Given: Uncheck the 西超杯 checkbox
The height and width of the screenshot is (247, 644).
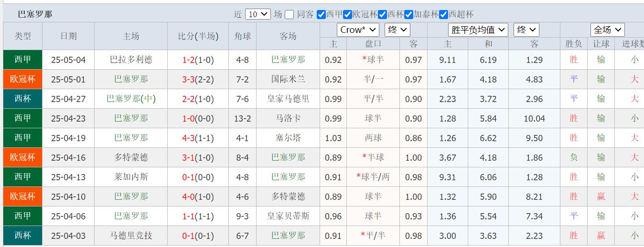Looking at the screenshot, I should [x=443, y=14].
